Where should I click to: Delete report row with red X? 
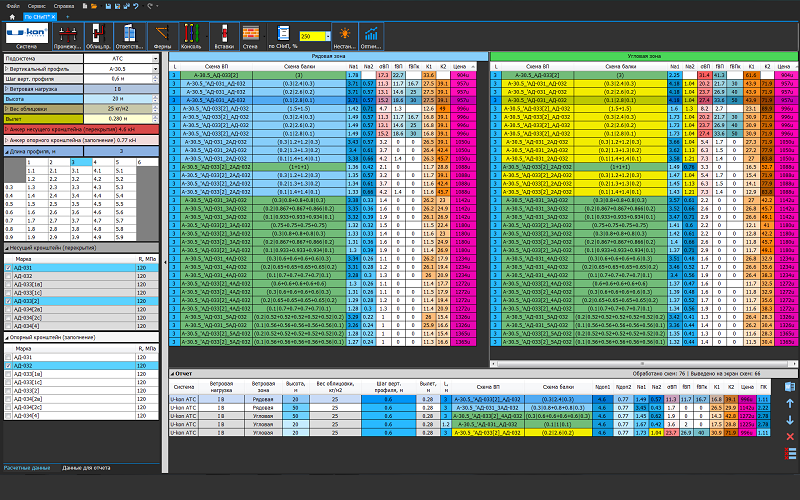click(790, 437)
